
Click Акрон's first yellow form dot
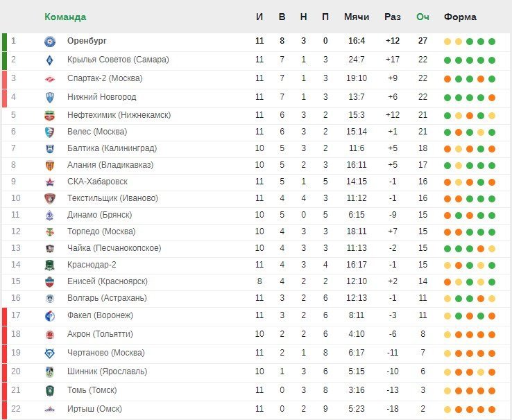click(x=447, y=335)
